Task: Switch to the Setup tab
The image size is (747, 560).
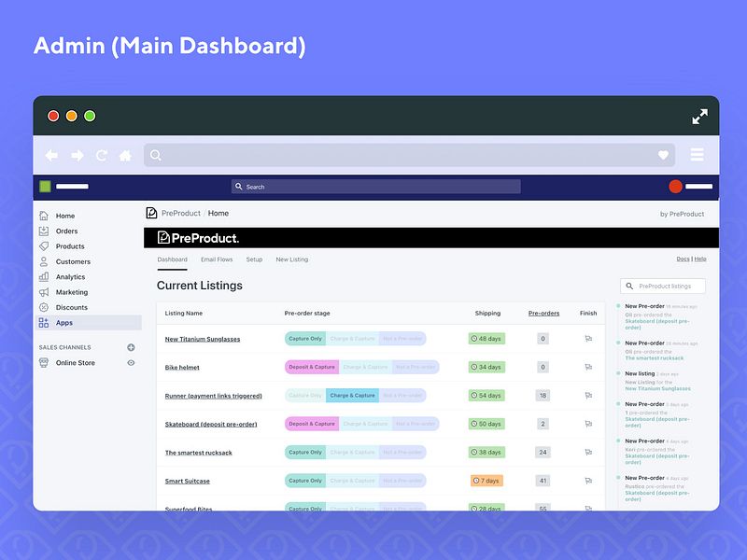Action: click(x=254, y=259)
